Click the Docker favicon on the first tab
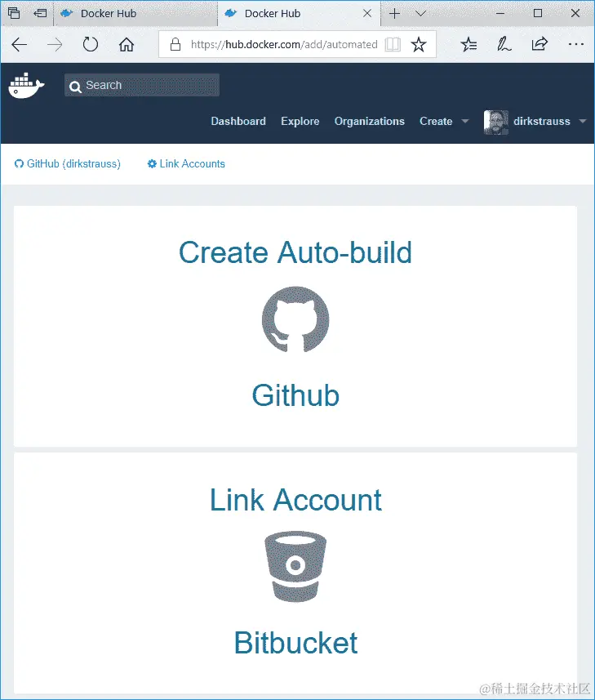595x700 pixels. click(x=66, y=13)
